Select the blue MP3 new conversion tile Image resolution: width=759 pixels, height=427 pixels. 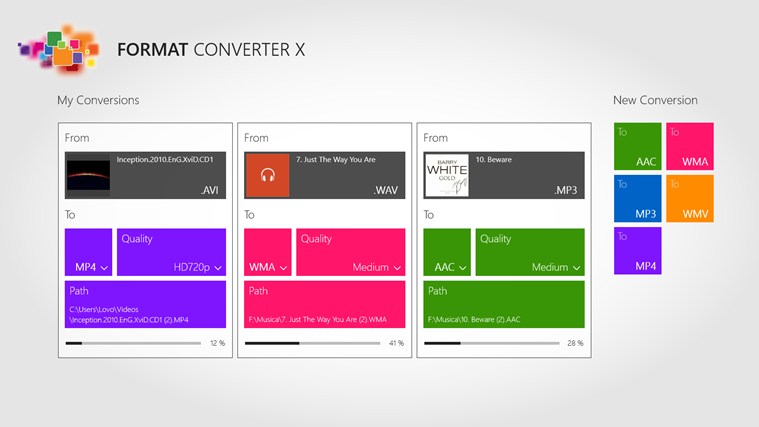[637, 198]
